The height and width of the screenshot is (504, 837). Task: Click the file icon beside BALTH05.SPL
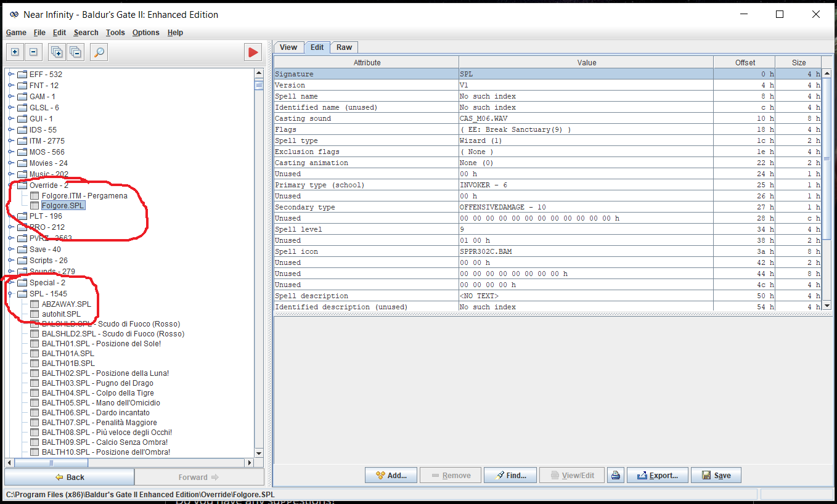tap(35, 403)
